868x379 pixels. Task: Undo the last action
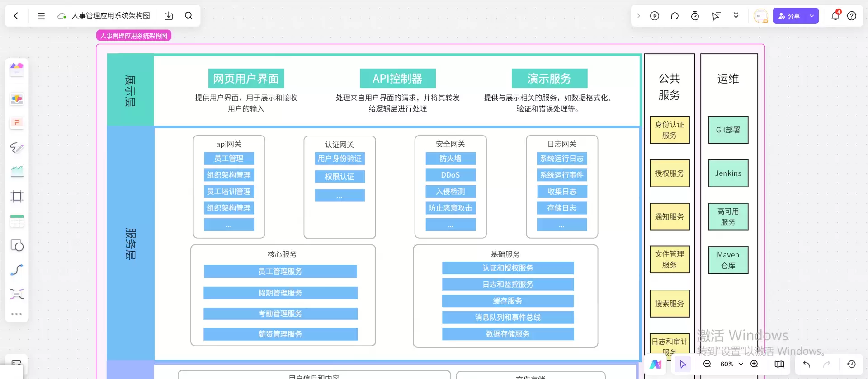[x=807, y=364]
